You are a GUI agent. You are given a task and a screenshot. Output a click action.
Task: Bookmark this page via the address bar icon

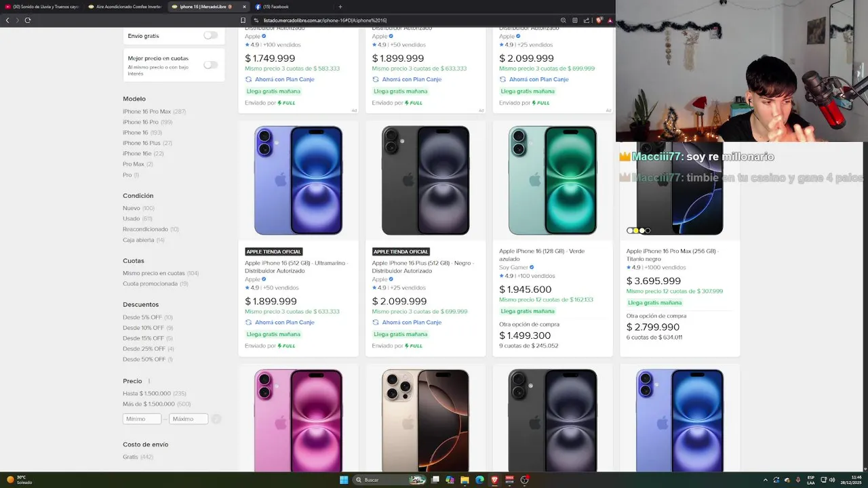[243, 20]
